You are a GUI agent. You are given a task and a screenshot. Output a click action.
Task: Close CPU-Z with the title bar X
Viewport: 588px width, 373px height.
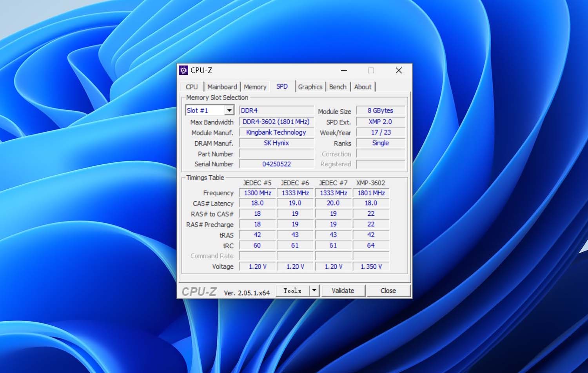[399, 70]
